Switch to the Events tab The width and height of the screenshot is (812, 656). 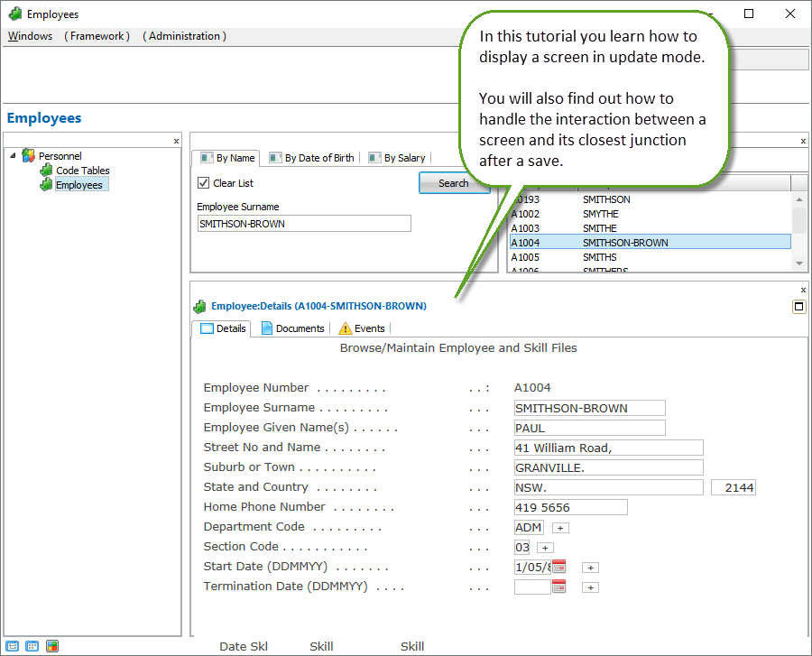pyautogui.click(x=362, y=328)
